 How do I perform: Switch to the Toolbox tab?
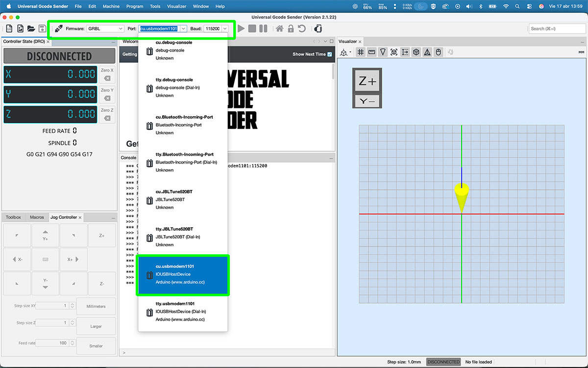pos(13,217)
